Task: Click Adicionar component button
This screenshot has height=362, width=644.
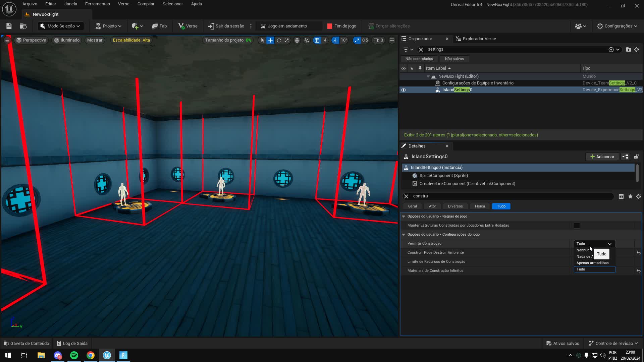Action: point(602,157)
